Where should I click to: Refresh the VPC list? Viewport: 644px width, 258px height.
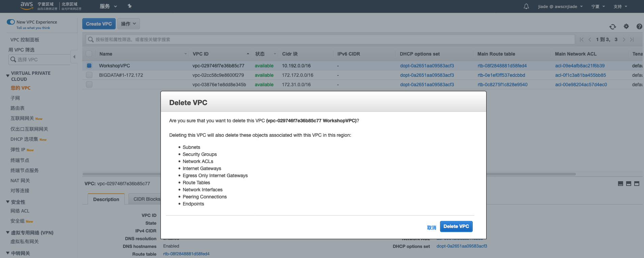[613, 27]
